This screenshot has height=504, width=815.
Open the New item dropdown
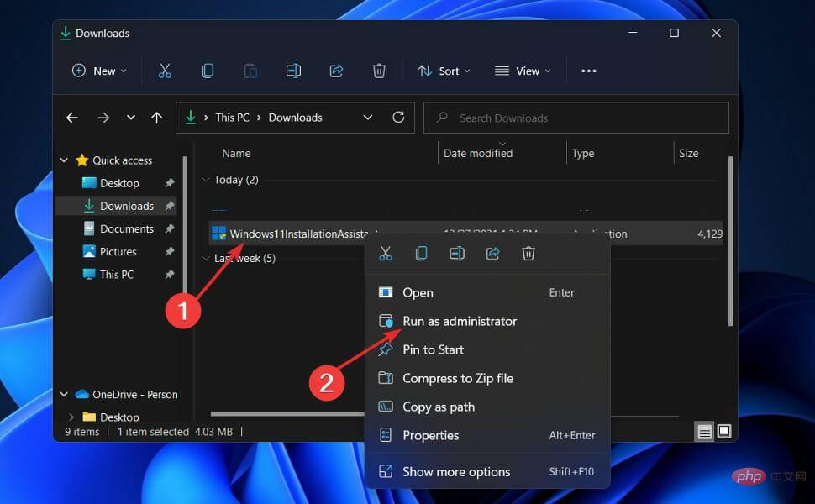click(x=99, y=71)
